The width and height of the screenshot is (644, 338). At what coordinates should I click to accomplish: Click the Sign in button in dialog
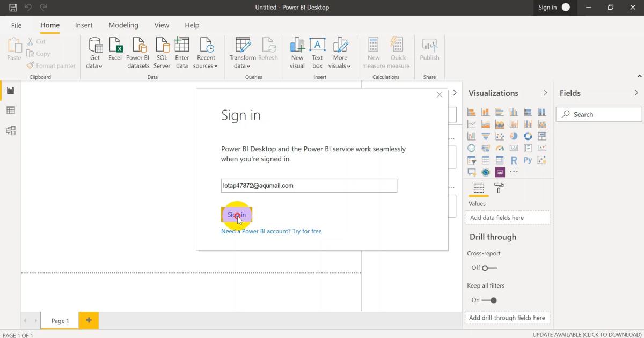(x=237, y=214)
